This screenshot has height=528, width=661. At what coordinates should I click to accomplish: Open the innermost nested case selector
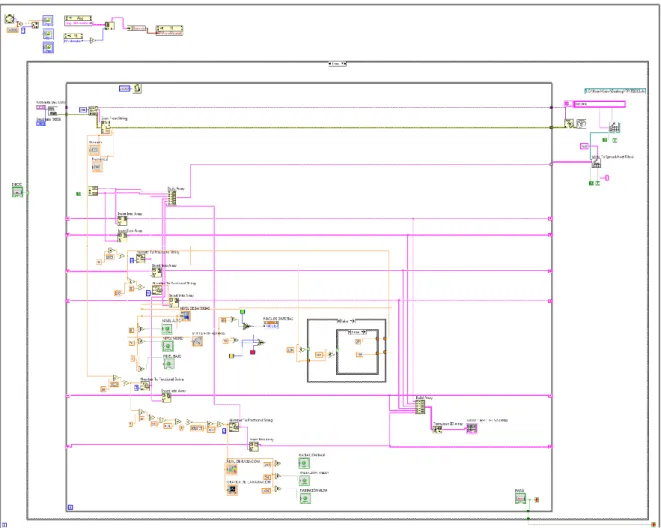pyautogui.click(x=357, y=332)
